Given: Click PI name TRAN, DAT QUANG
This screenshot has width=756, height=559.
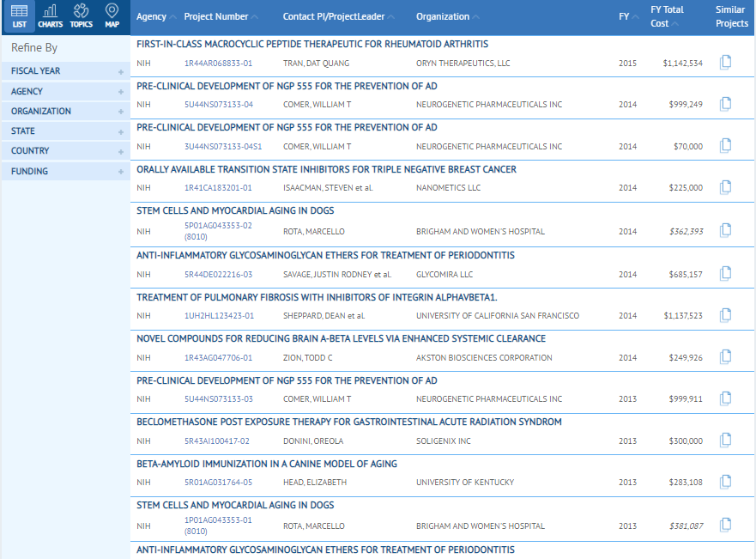Looking at the screenshot, I should click(317, 64).
